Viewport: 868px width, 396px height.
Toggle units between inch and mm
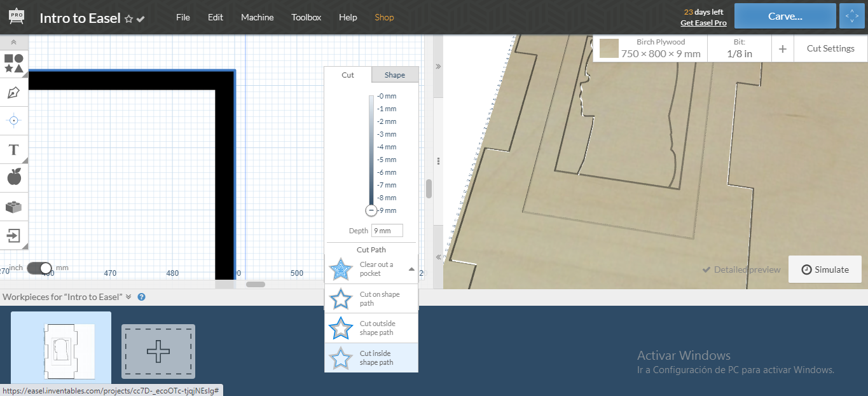click(x=39, y=268)
